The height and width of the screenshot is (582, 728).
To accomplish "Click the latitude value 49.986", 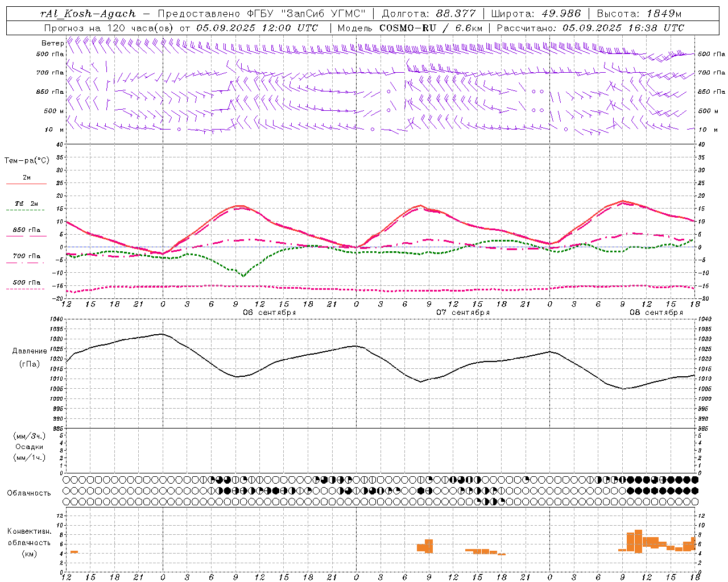I will click(561, 14).
